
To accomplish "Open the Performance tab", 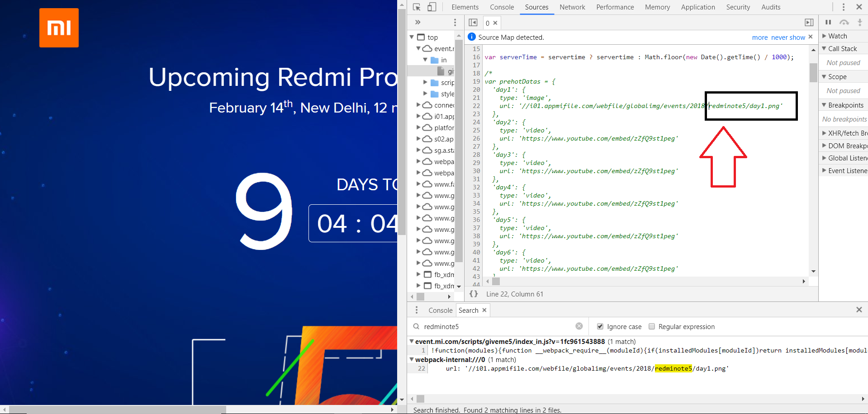I will [615, 7].
